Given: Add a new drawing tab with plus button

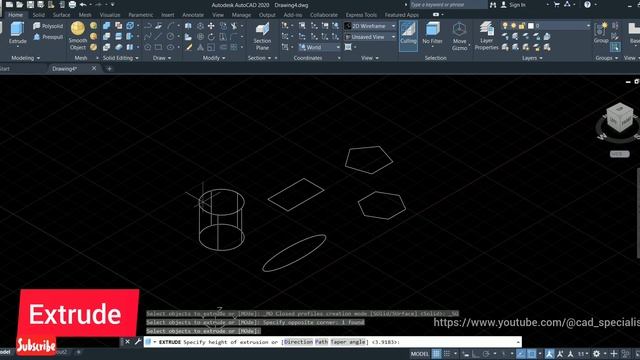Looking at the screenshot, I should point(109,69).
